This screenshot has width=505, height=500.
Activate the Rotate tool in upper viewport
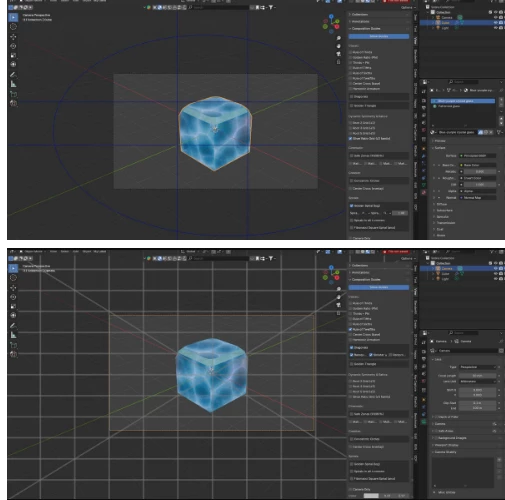[x=13, y=46]
